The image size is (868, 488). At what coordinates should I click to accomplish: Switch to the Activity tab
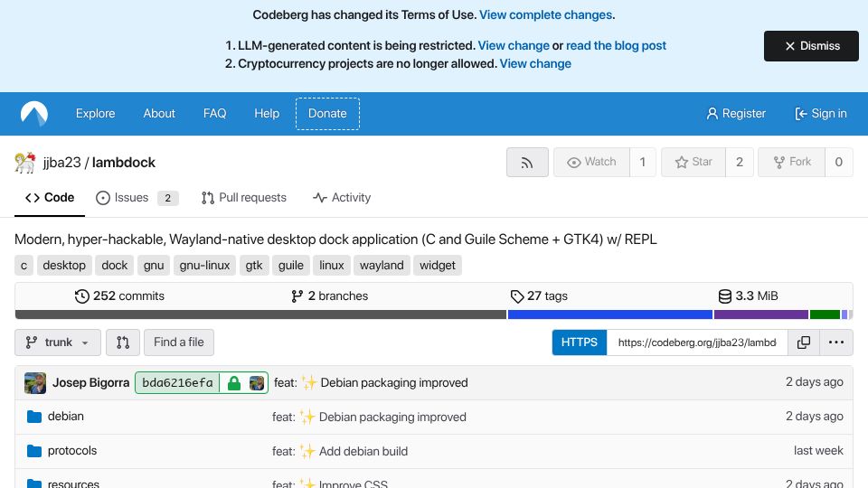coord(342,198)
